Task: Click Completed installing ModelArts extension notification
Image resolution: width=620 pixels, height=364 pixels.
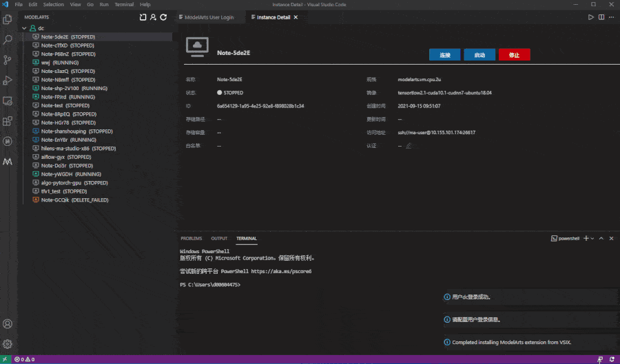Action: (530, 342)
